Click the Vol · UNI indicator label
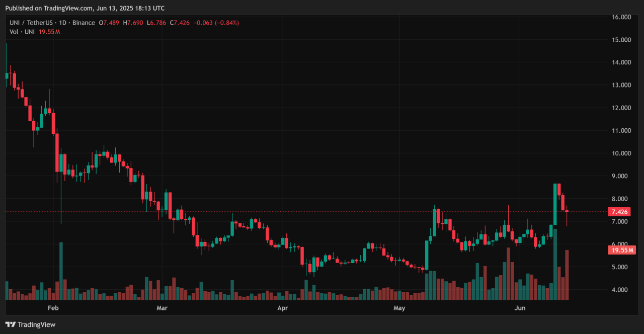This screenshot has width=644, height=334. click(22, 32)
